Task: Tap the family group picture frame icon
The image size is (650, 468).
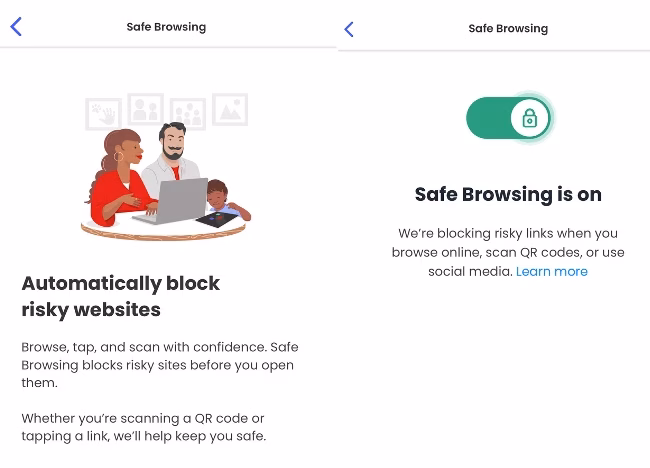Action: pyautogui.click(x=188, y=113)
